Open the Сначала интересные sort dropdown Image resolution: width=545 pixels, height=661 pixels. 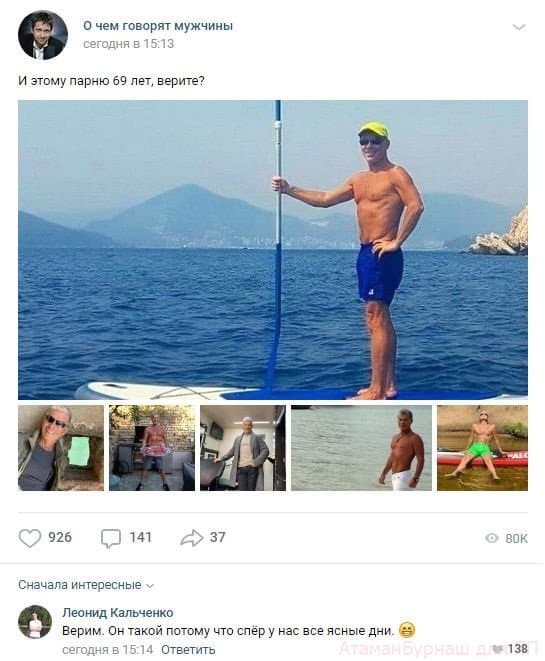(x=86, y=585)
